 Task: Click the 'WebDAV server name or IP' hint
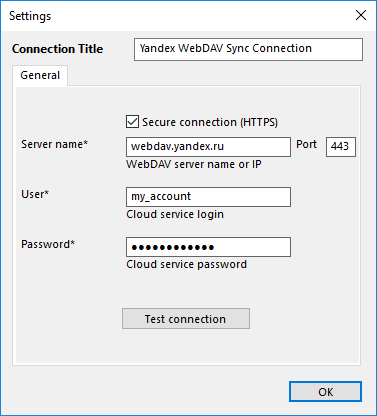click(x=194, y=164)
